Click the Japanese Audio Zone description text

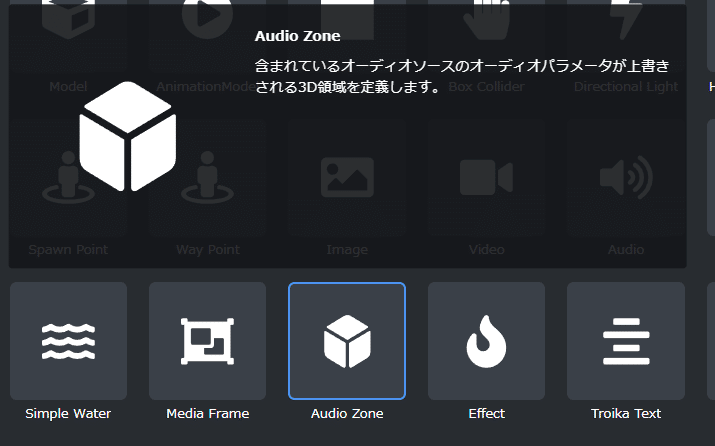[461, 76]
